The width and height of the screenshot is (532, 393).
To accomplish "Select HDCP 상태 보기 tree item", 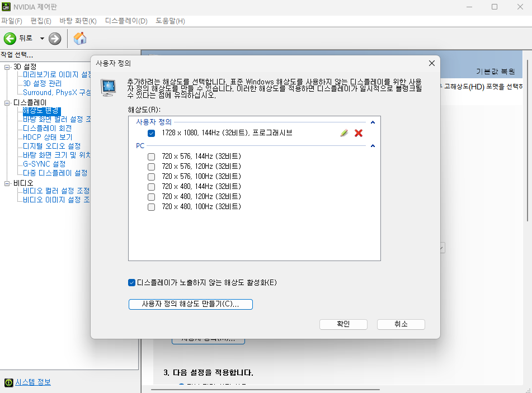I will (48, 138).
